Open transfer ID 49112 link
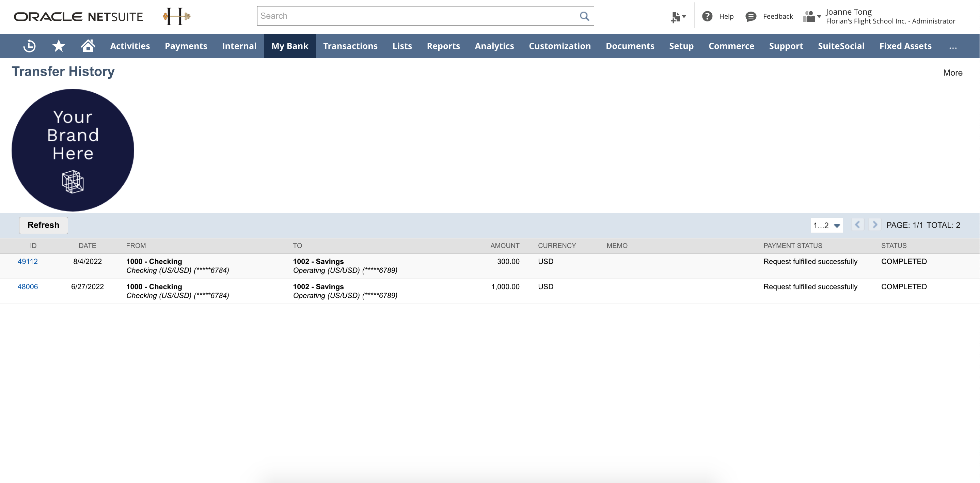980x483 pixels. tap(27, 262)
